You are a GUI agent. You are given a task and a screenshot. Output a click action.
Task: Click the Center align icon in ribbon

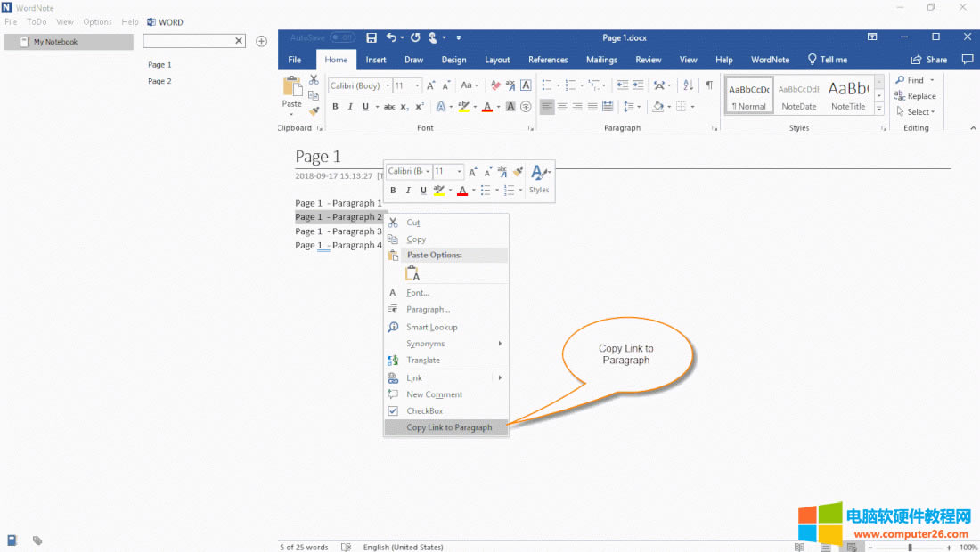coord(562,107)
